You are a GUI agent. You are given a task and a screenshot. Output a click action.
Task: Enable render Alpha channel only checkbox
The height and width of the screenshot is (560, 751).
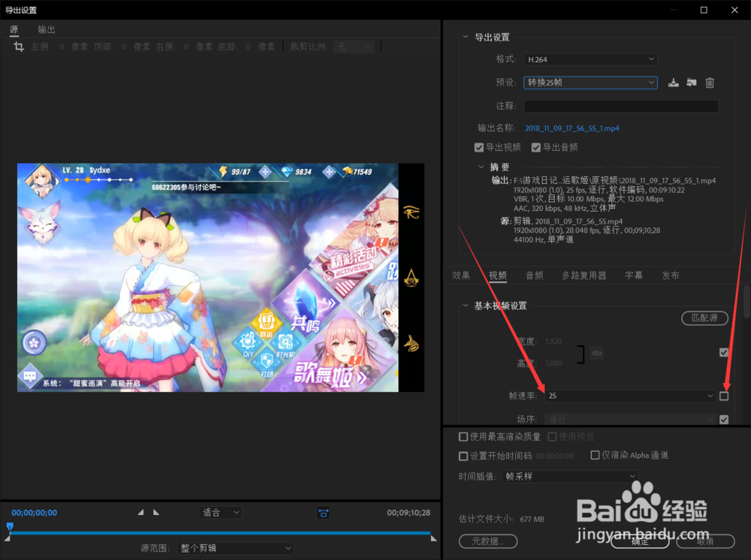595,455
